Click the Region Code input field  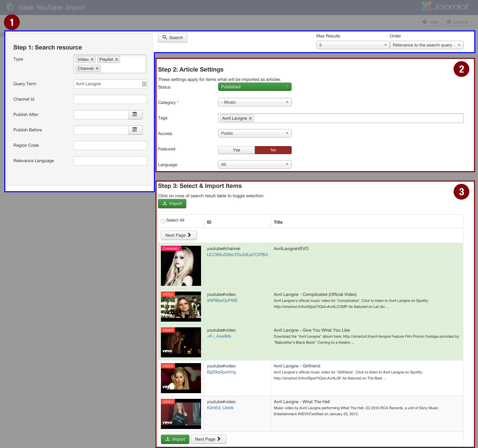click(110, 145)
